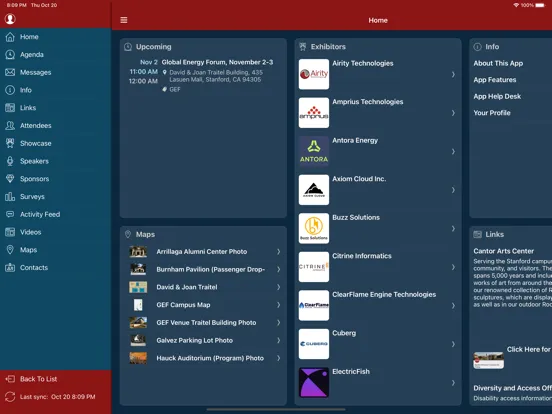Click the Buzz Solutions exhibitor name
The width and height of the screenshot is (552, 414).
tap(356, 218)
